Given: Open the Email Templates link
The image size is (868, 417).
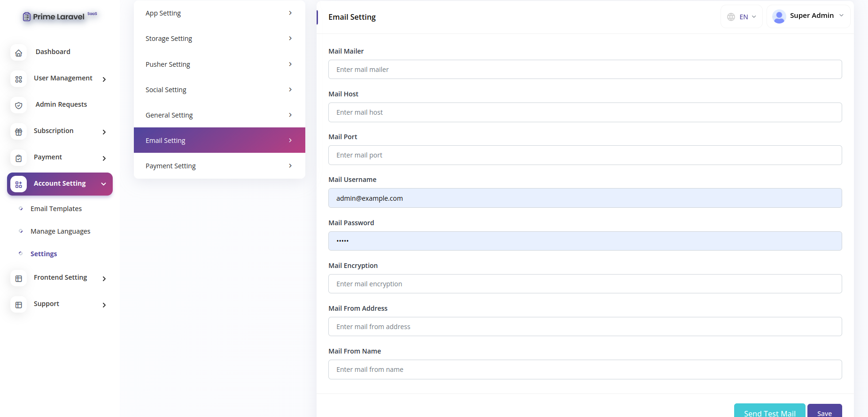Looking at the screenshot, I should 56,209.
